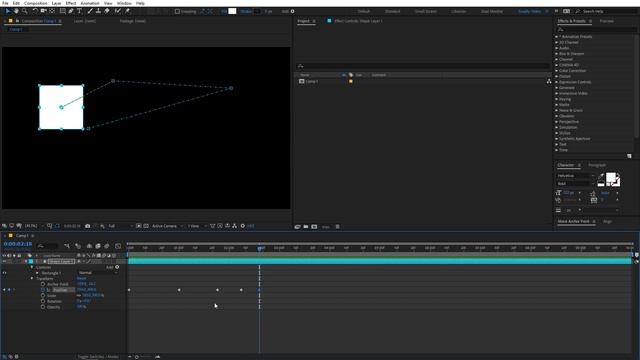Select the Brush tool

pyautogui.click(x=90, y=11)
